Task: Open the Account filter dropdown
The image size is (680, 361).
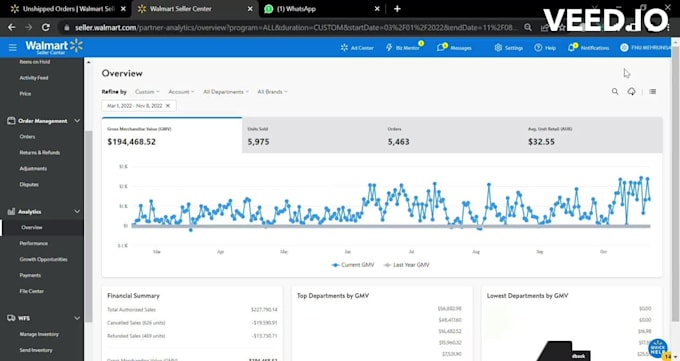Action: [x=181, y=92]
